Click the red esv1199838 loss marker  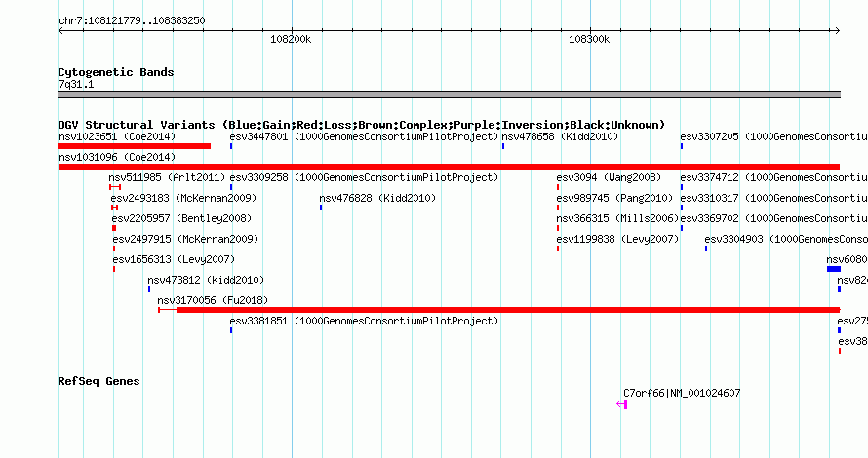558,248
